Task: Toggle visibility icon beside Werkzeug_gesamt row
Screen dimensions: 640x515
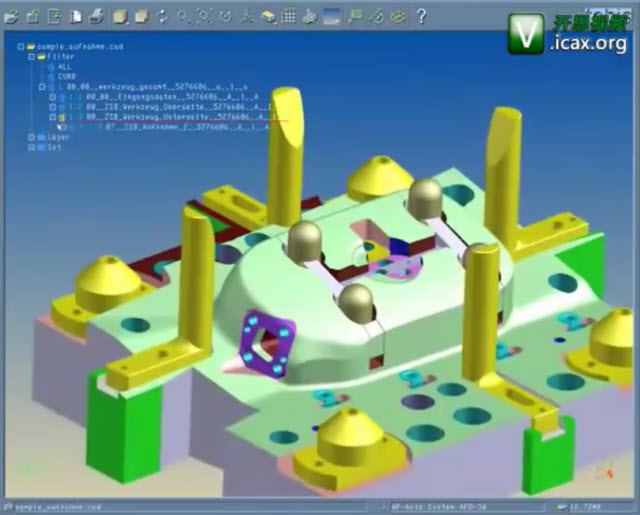Action: 51,87
